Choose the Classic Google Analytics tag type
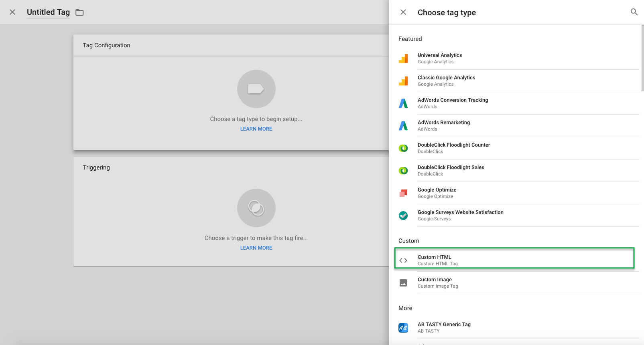Viewport: 644px width, 345px height. click(446, 81)
